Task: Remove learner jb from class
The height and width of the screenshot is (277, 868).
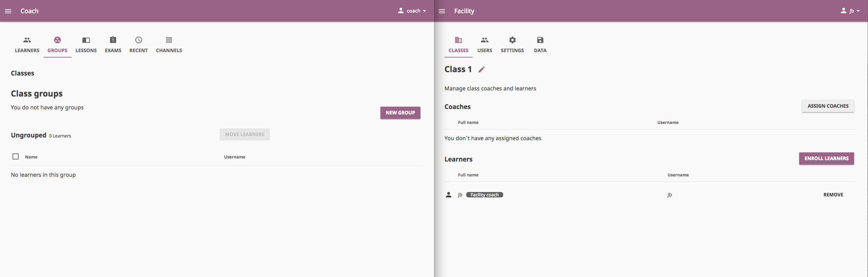Action: [x=833, y=195]
